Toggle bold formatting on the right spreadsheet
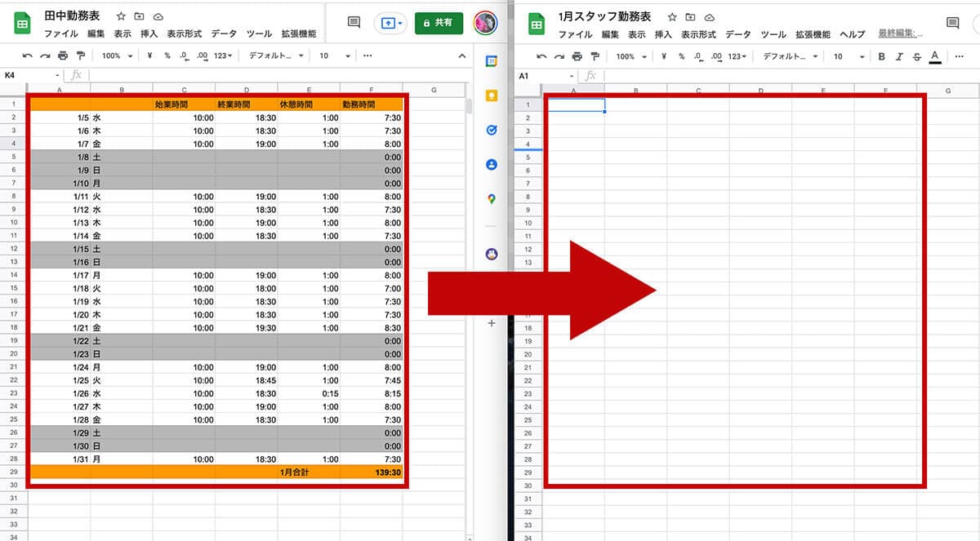Viewport: 980px width, 541px height. tap(880, 56)
